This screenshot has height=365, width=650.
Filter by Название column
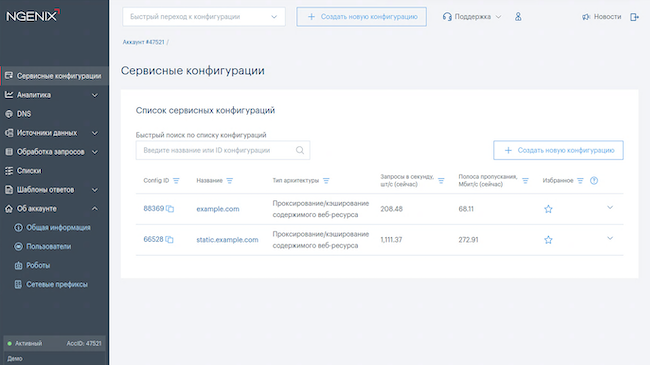[x=230, y=180]
